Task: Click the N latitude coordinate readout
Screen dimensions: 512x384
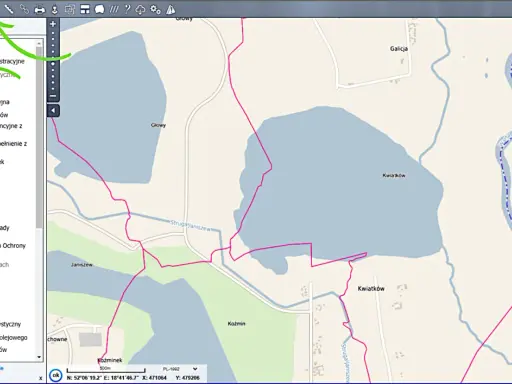Action: tap(84, 378)
